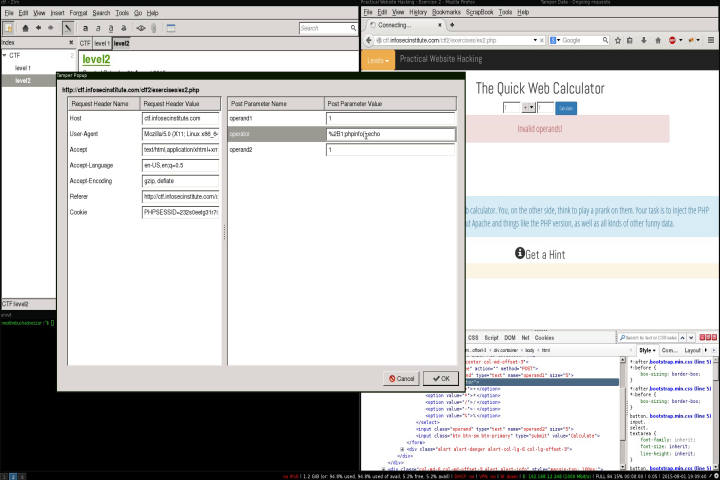Image resolution: width=720 pixels, height=480 pixels.
Task: Toggle the Zim index pane icon
Action: [x=8, y=28]
